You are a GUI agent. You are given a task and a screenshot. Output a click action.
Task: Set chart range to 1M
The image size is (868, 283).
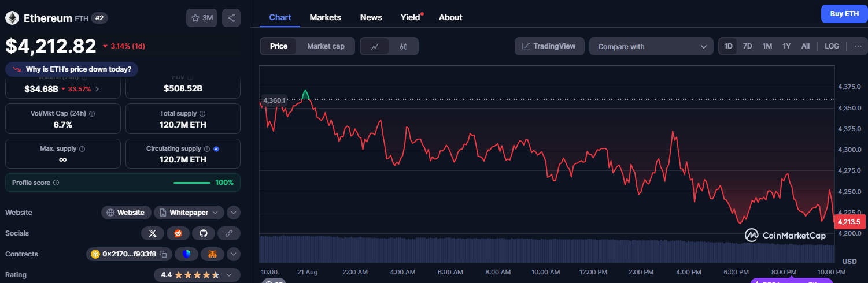click(767, 46)
